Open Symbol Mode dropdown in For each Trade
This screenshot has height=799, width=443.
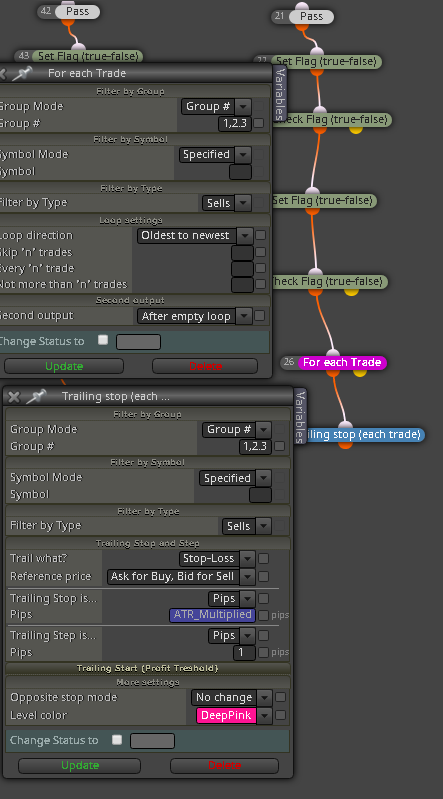coord(243,154)
